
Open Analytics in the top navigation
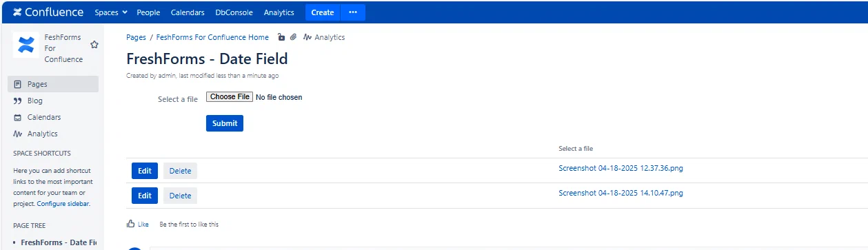coord(279,12)
